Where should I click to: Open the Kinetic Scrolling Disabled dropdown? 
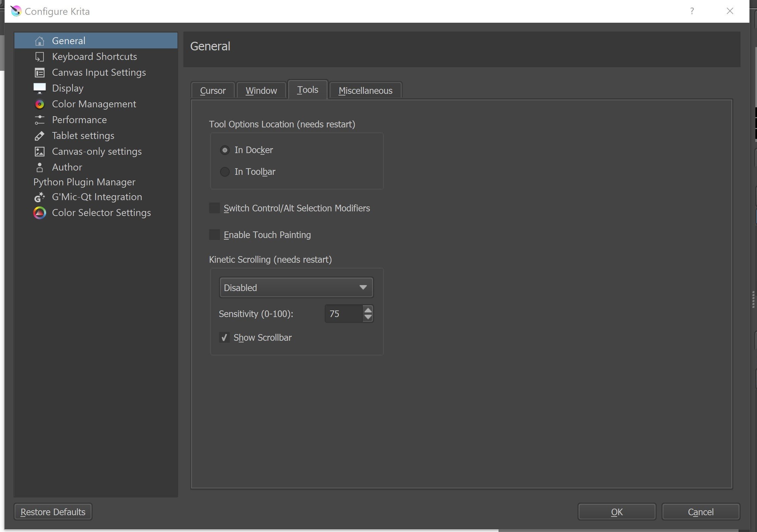pyautogui.click(x=296, y=288)
